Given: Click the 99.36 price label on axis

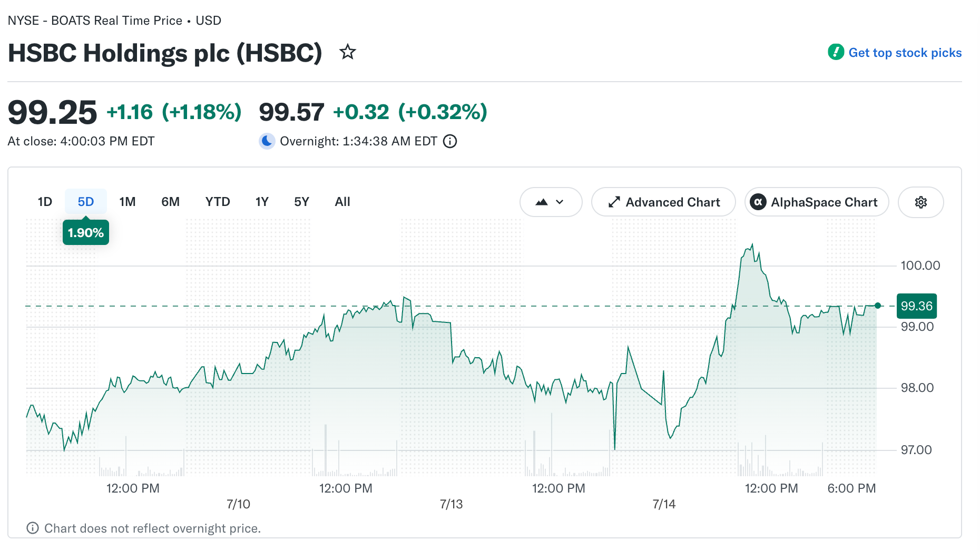Looking at the screenshot, I should (917, 306).
